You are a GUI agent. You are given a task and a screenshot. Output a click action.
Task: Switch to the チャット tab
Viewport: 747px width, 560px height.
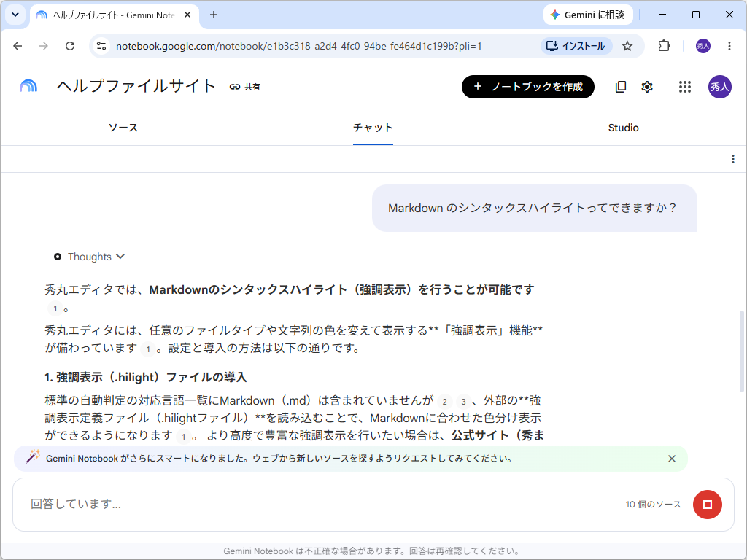pos(373,128)
